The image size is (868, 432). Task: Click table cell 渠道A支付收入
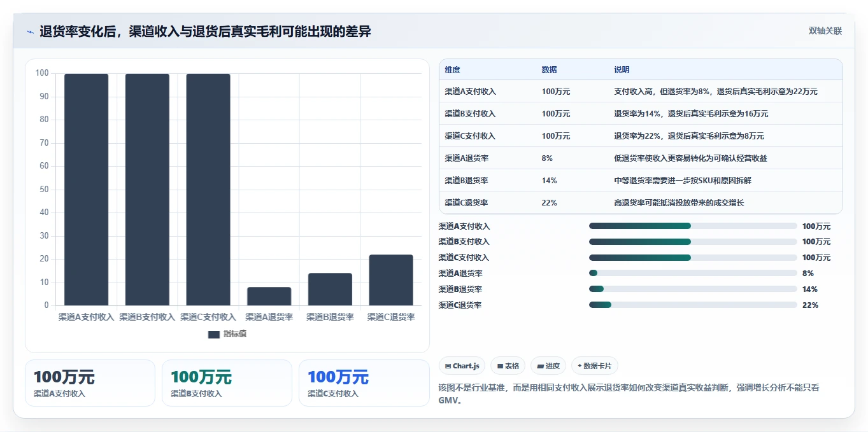pyautogui.click(x=470, y=92)
